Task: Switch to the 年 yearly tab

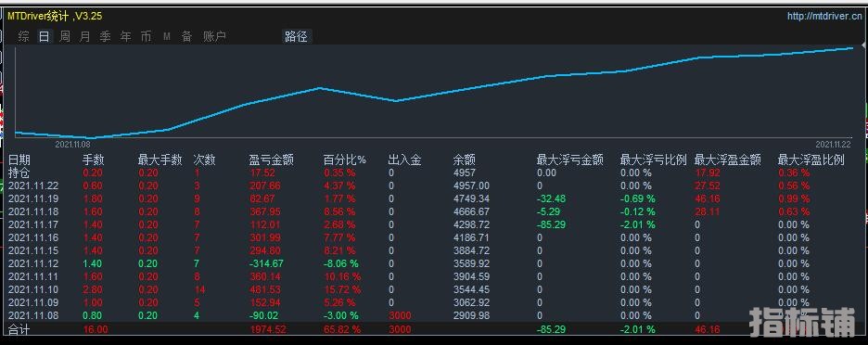Action: pos(126,36)
